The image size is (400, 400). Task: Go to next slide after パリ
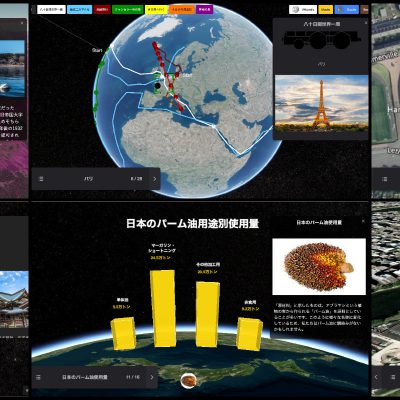pos(154,179)
